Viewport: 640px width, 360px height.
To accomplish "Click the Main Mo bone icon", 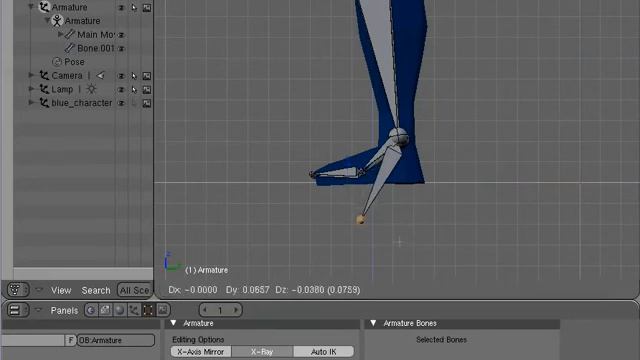I will [70, 34].
